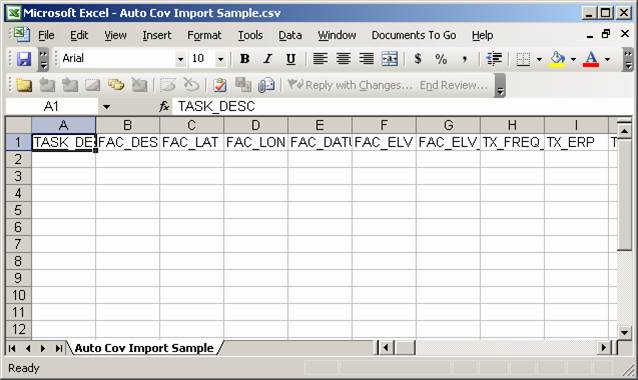Open the Name Box dropdown arrow
The image size is (638, 380).
tap(106, 107)
